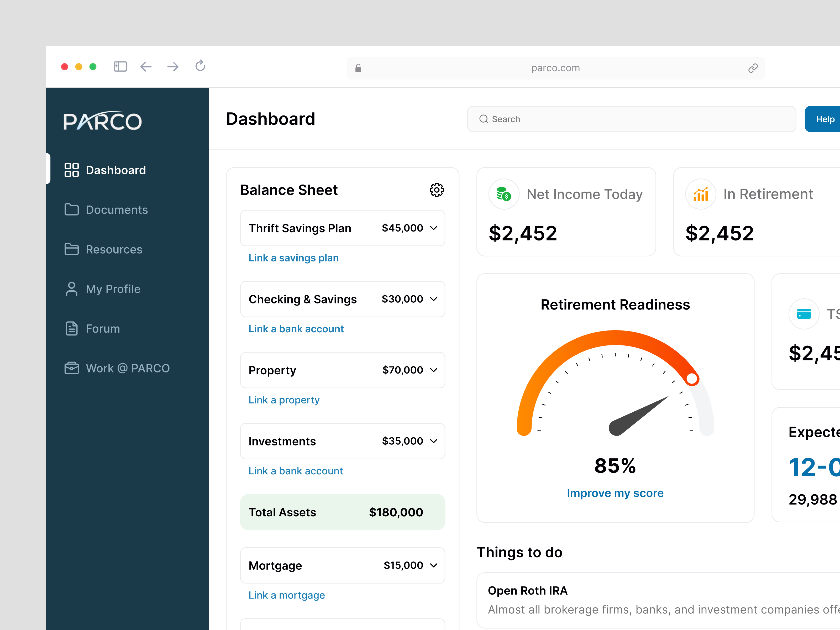
Task: Click the padlock icon in address bar
Action: [x=358, y=68]
